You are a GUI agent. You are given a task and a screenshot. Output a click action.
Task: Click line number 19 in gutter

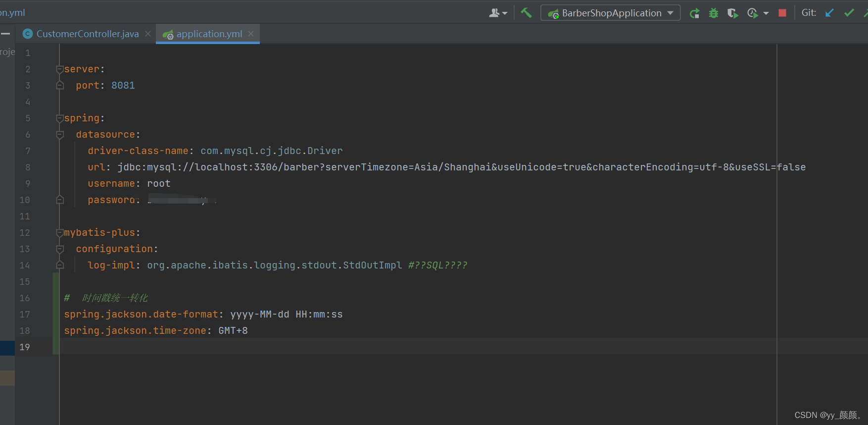25,347
